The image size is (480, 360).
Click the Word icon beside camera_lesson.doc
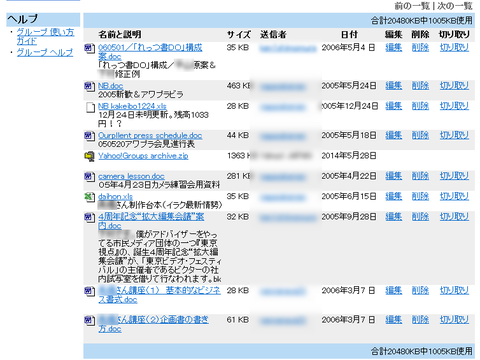tap(89, 177)
